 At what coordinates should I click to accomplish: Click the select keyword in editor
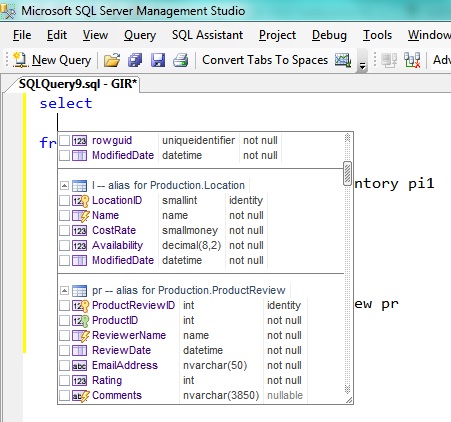[66, 103]
